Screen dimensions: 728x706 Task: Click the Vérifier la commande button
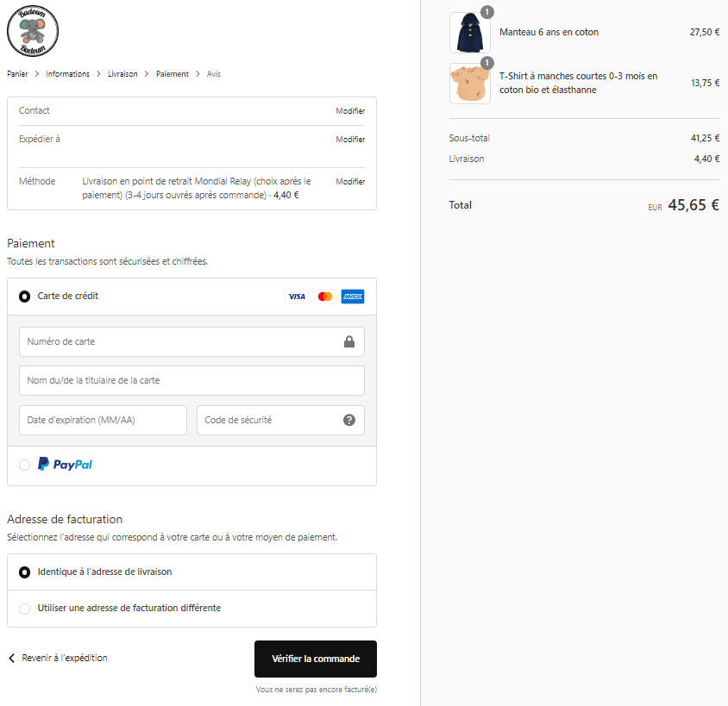pyautogui.click(x=316, y=659)
